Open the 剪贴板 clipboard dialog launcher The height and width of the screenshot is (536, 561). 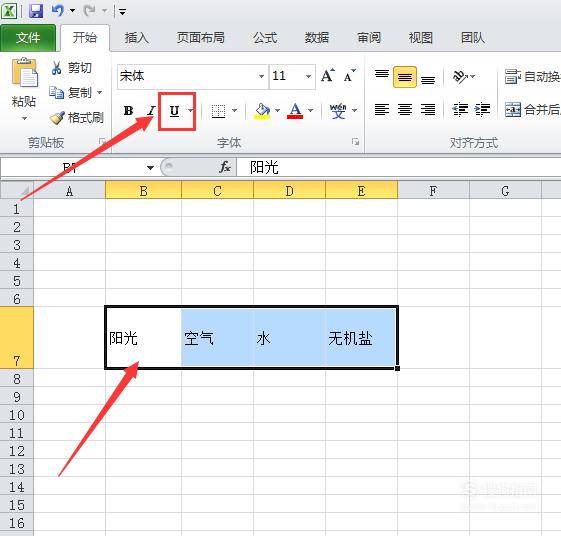tap(103, 142)
